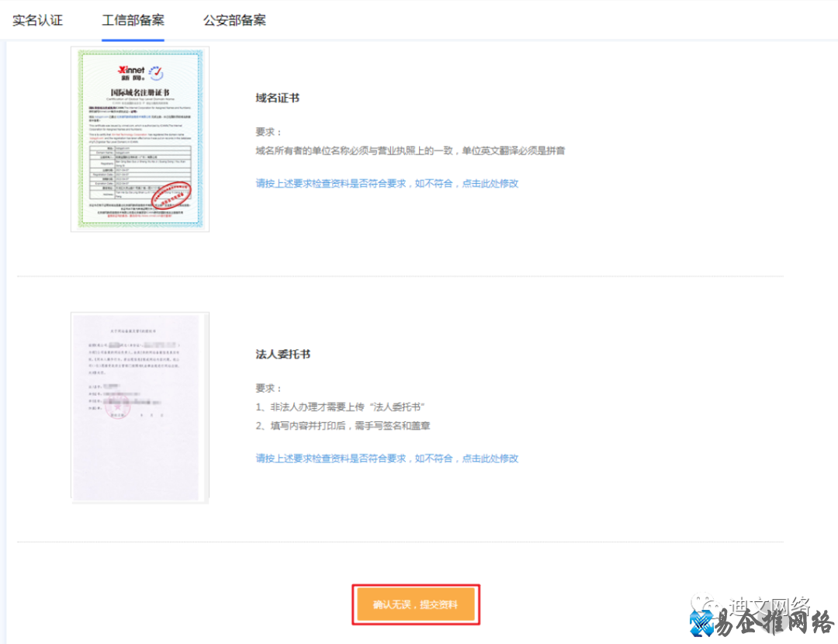Click the requirement text about 拼音 translation

(411, 150)
